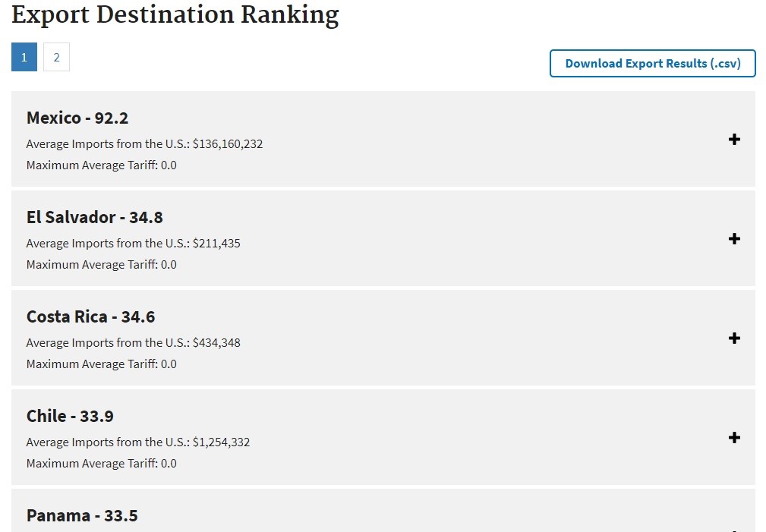
Task: Click the El Salvador - 34.8 heading
Action: tap(95, 217)
